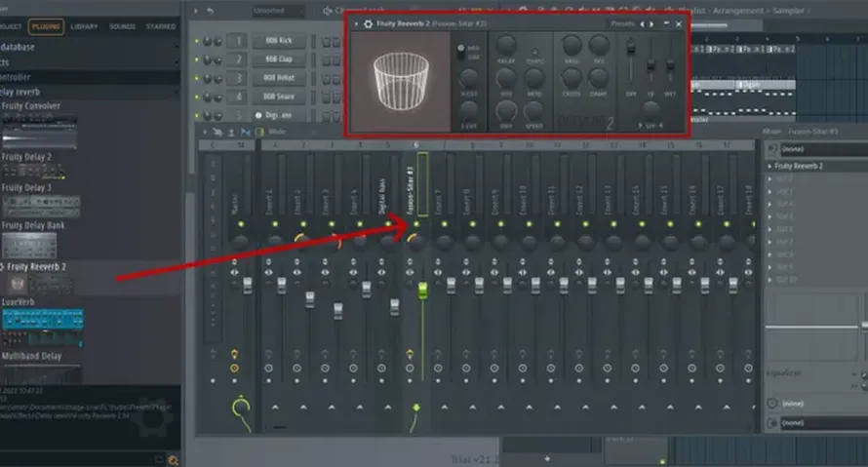
Task: Open Fruity Reeverb 2 effect slot menu
Action: click(x=769, y=166)
